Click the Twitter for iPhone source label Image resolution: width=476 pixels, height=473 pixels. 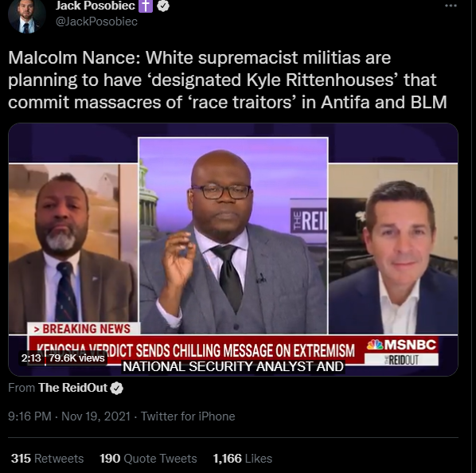coord(188,416)
